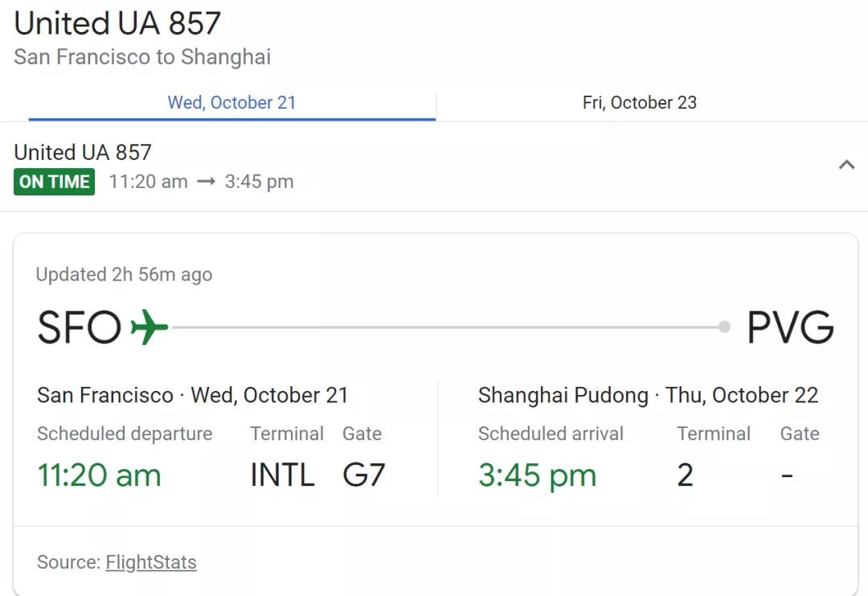Click the departure gate G7

364,475
